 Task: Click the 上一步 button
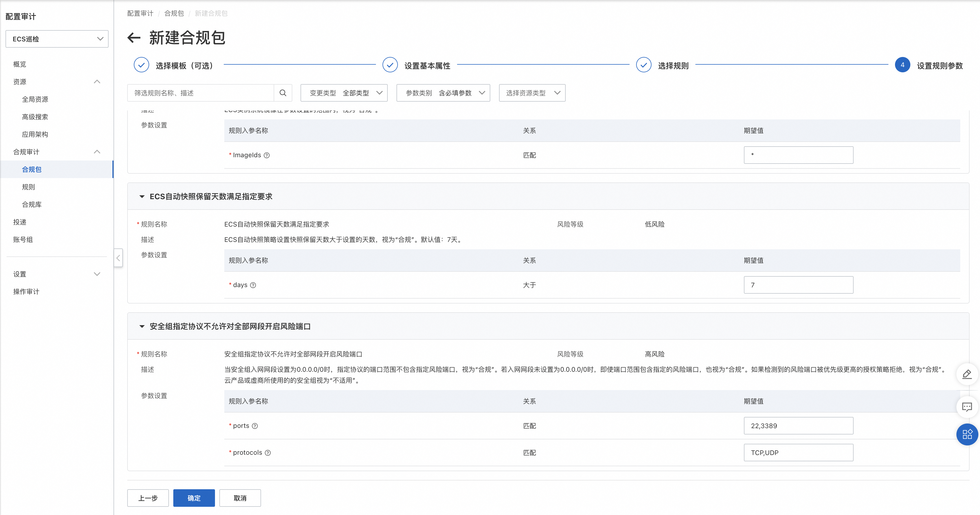[x=148, y=498]
